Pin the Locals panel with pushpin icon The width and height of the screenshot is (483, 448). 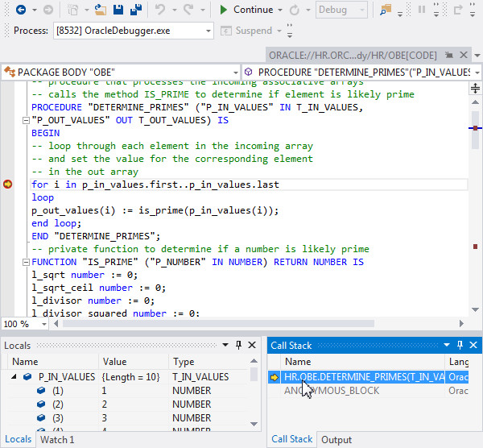click(x=238, y=346)
